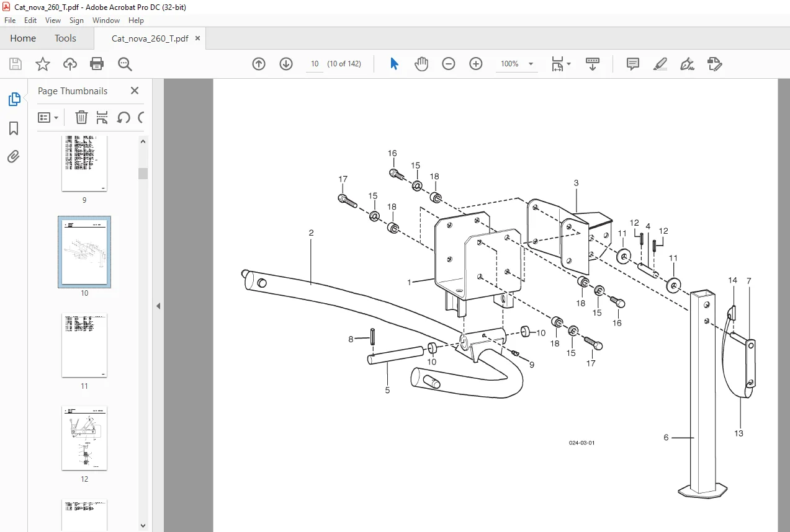Viewport: 790px width, 532px height.
Task: Open the Bookmarks panel icon
Action: [x=14, y=128]
